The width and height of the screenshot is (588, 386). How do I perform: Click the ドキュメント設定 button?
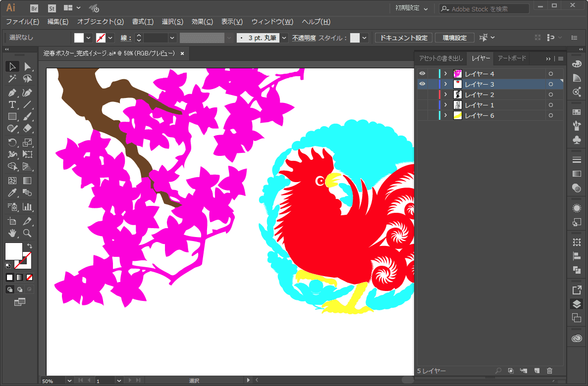point(404,38)
